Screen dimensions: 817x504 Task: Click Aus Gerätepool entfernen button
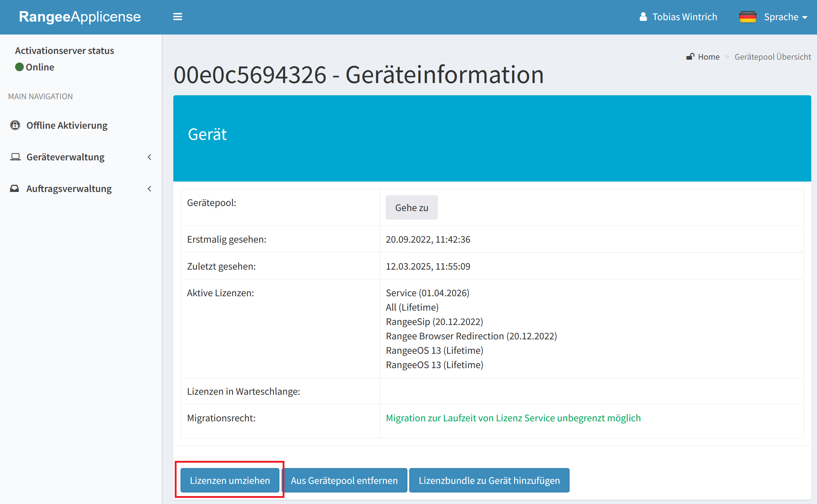[x=344, y=480]
